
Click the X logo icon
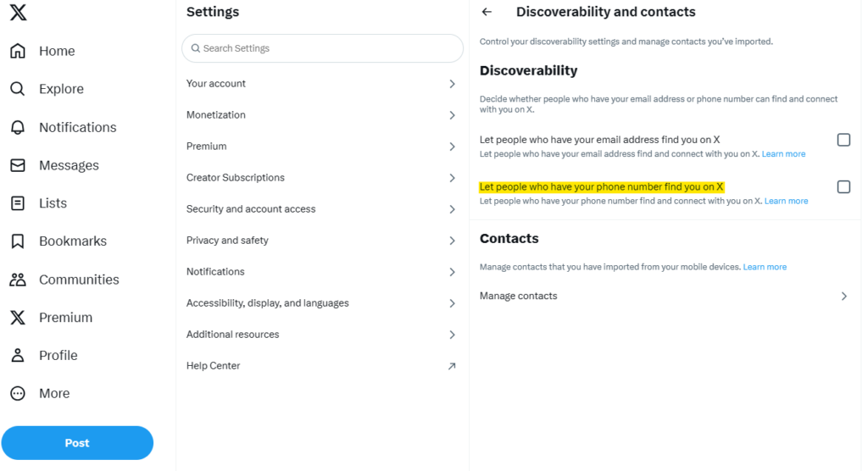pos(18,13)
